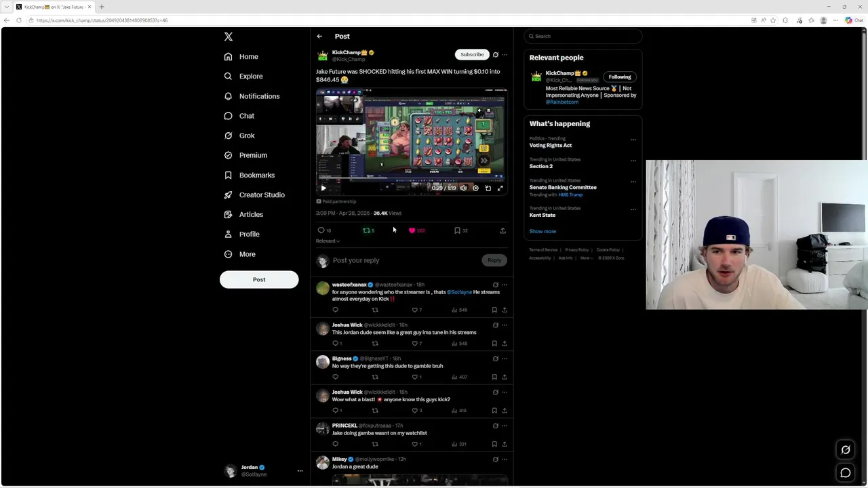
Task: Share PRINCEKL's reply
Action: tap(504, 444)
